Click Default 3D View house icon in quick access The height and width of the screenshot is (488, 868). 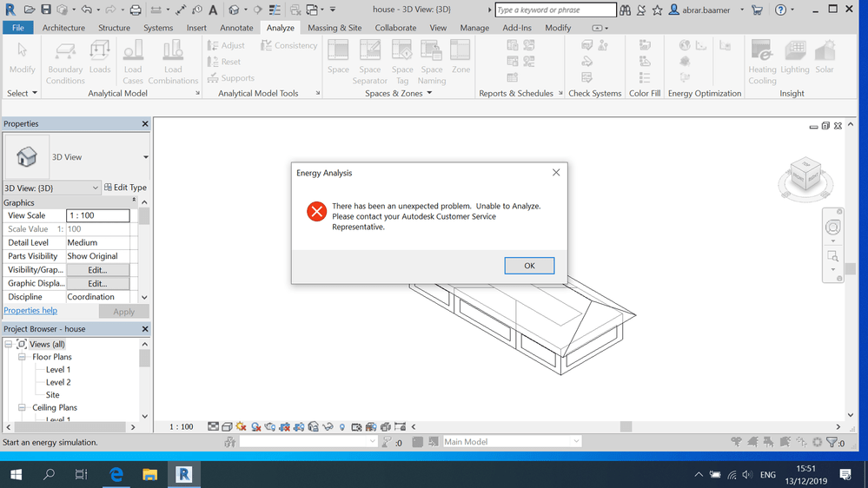[x=234, y=10]
